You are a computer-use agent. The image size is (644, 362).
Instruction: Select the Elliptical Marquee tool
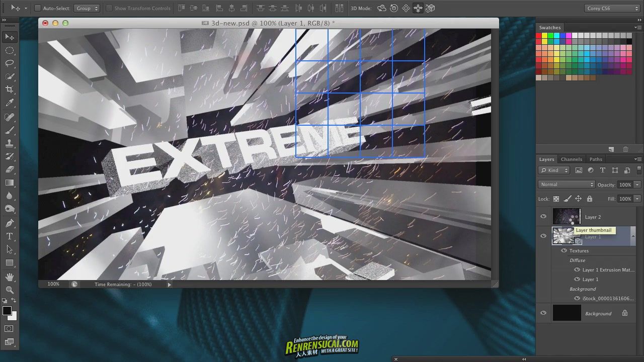10,50
